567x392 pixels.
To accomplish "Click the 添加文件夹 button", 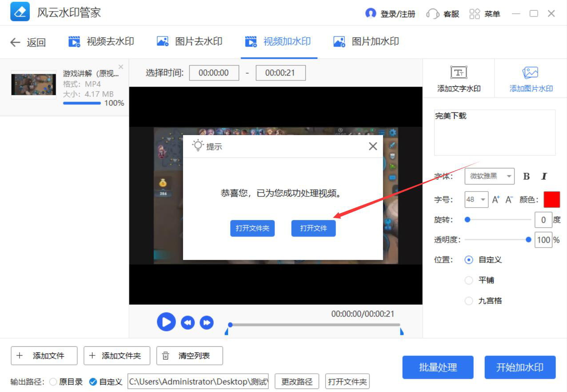I will point(117,356).
